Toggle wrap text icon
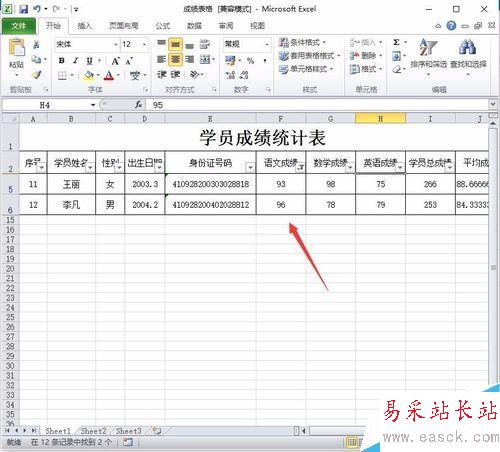500x452 pixels. tap(204, 44)
